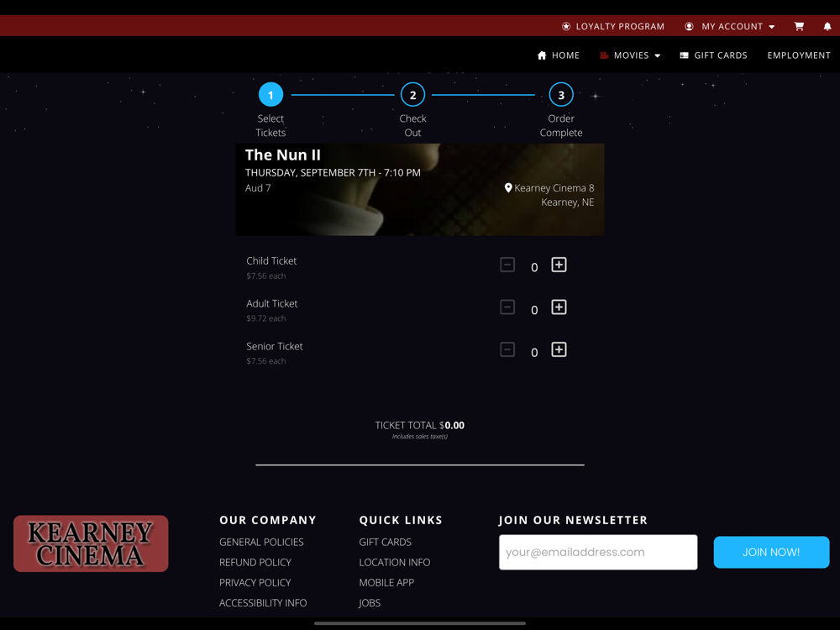Image resolution: width=840 pixels, height=630 pixels.
Task: Open the Employment menu item
Action: click(x=799, y=55)
